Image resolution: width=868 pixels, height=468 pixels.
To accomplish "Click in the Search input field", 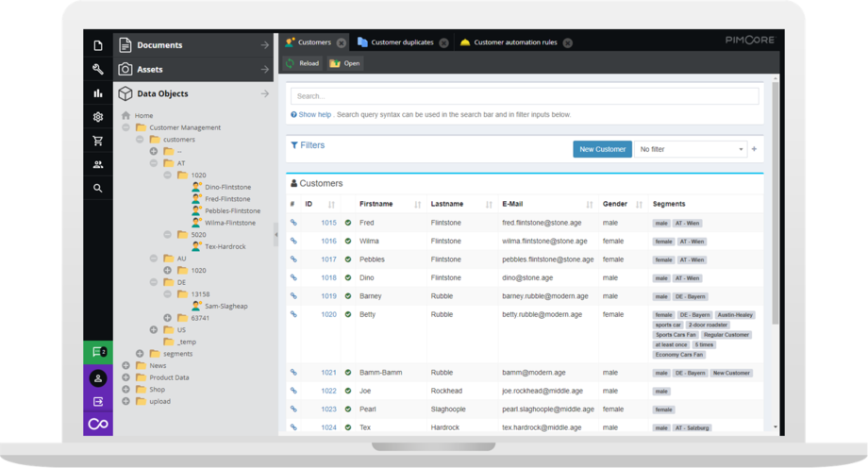I will click(524, 96).
